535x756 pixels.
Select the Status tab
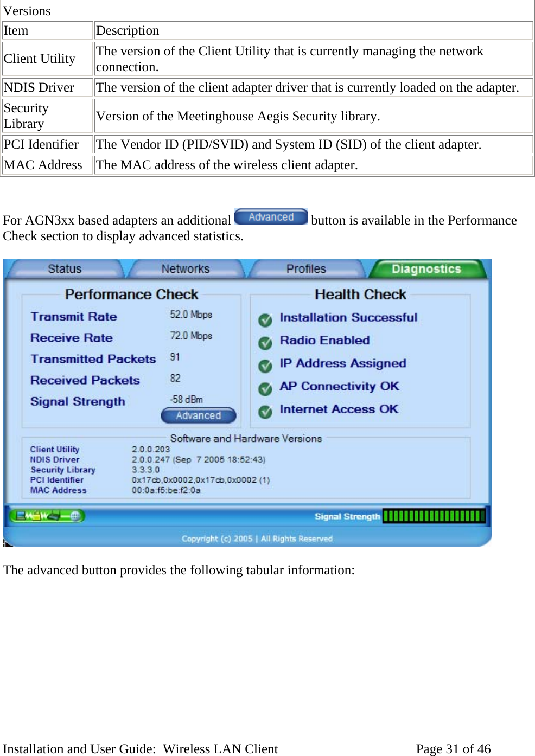point(64,268)
